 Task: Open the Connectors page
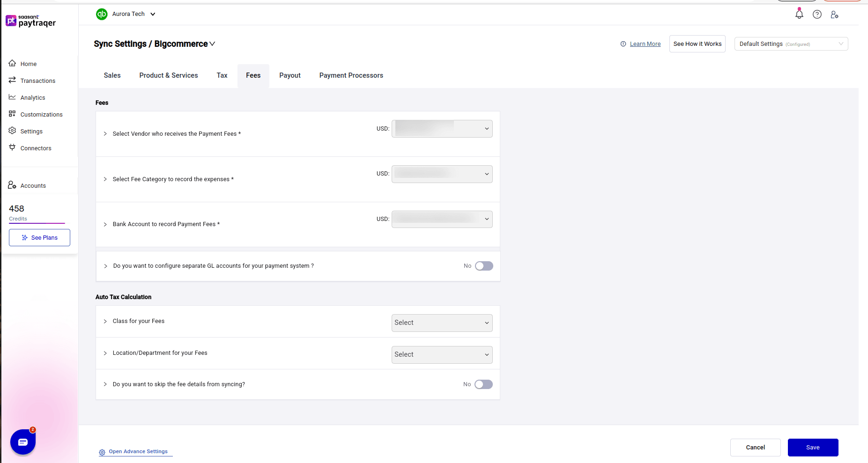point(36,148)
